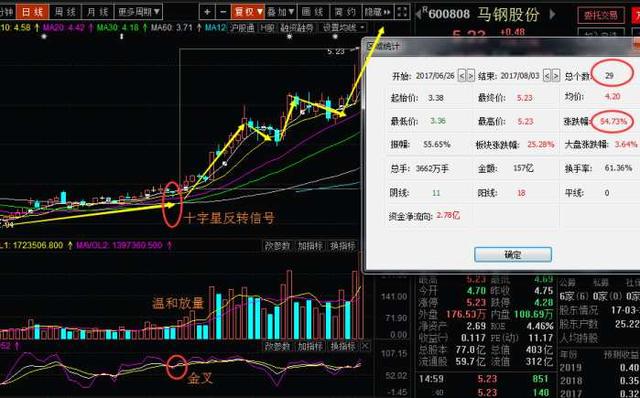Close the bottom indicator panel with X
Image resolution: width=640 pixels, height=398 pixels.
pos(365,347)
